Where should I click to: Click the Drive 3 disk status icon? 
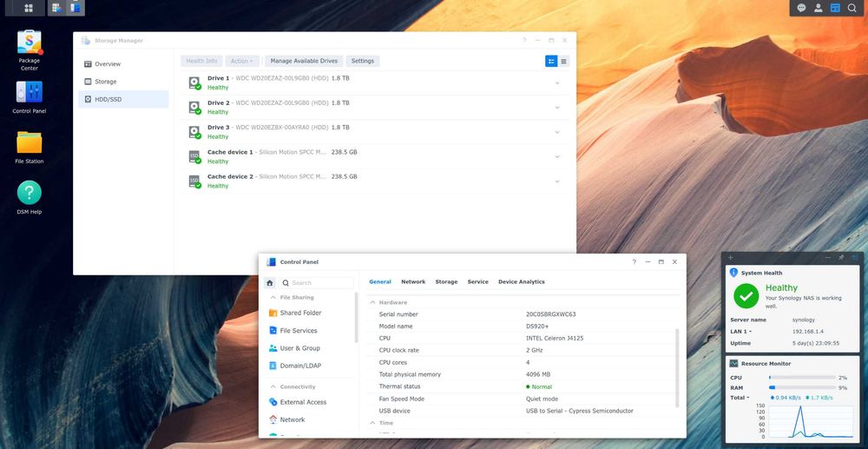[x=194, y=132]
